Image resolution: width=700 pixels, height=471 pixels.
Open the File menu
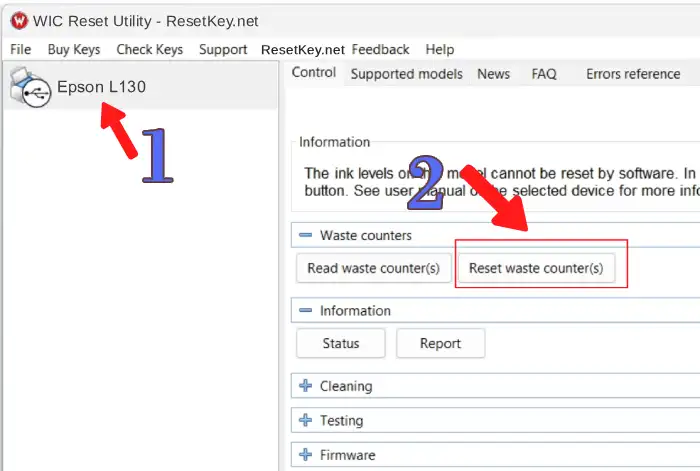(x=20, y=49)
